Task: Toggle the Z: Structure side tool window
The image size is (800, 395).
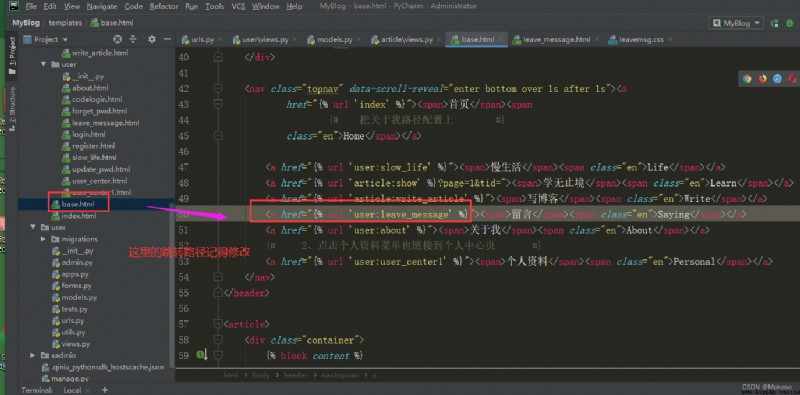Action: click(12, 108)
